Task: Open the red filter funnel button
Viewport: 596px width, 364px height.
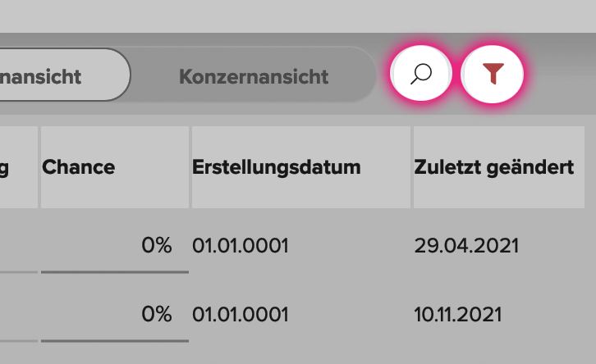Action: 493,74
